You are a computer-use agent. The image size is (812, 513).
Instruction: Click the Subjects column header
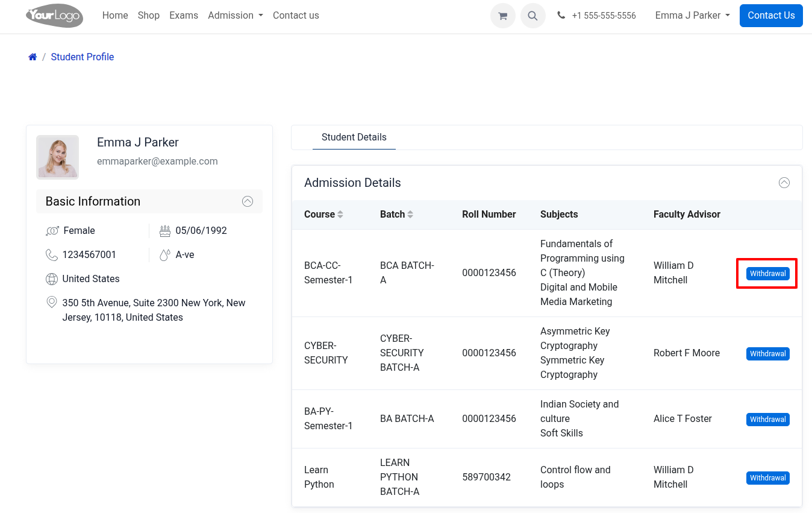559,215
